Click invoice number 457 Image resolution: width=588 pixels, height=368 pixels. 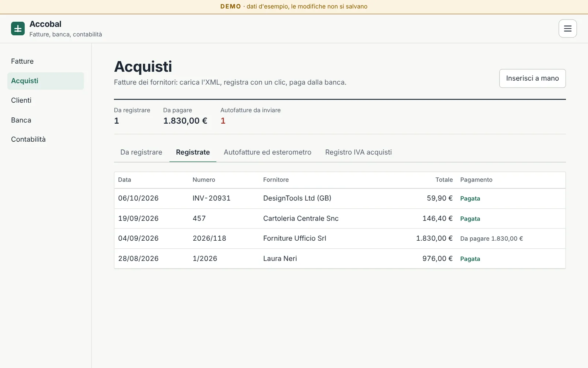tap(199, 219)
